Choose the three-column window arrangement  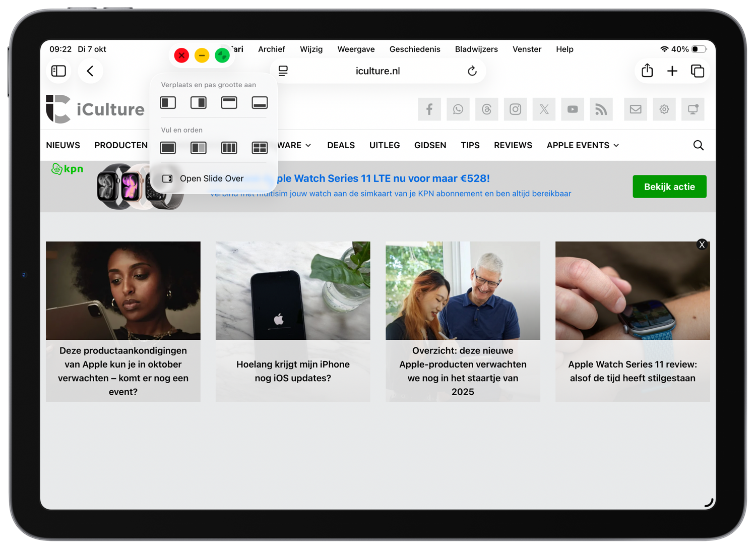[229, 148]
